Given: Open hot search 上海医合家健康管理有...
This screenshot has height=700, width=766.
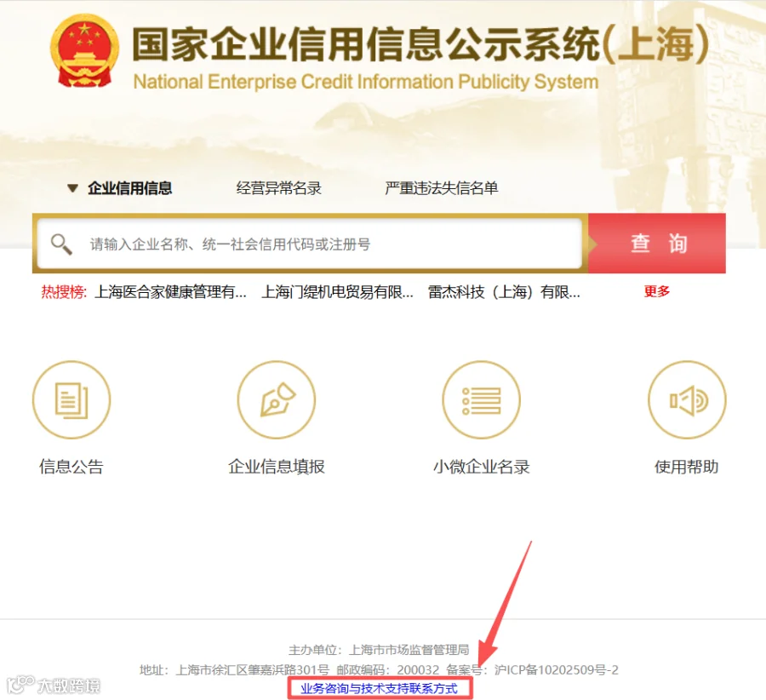Looking at the screenshot, I should (170, 292).
